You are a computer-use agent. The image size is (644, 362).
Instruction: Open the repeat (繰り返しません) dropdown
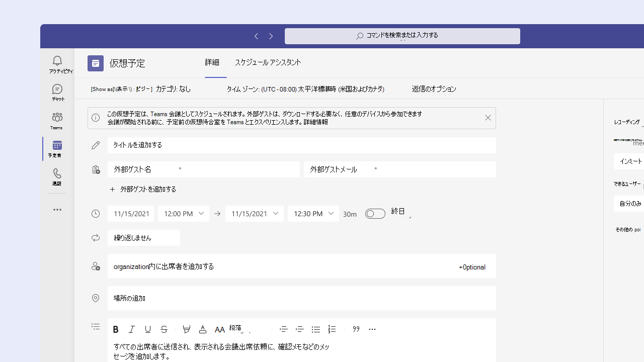pyautogui.click(x=144, y=238)
